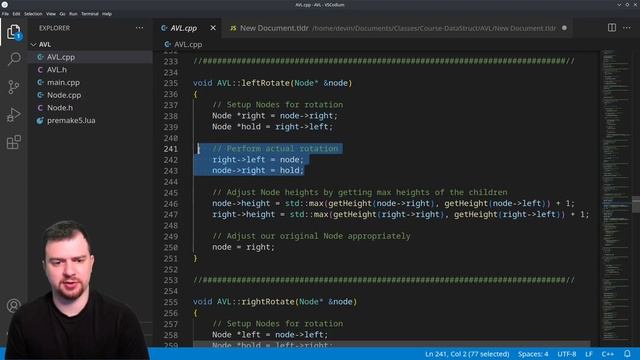This screenshot has height=360, width=640.
Task: Open Node.cpp in the explorer
Action: [64, 95]
